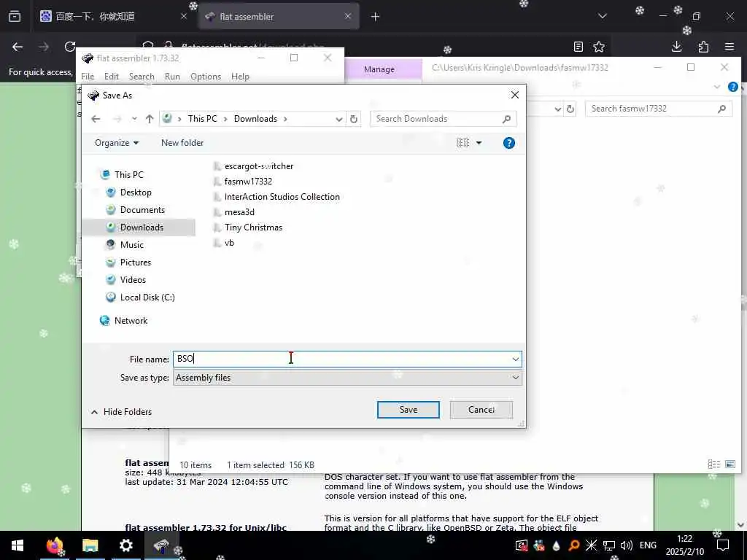Collapse via Hide Folders
This screenshot has height=560, width=747.
point(122,412)
